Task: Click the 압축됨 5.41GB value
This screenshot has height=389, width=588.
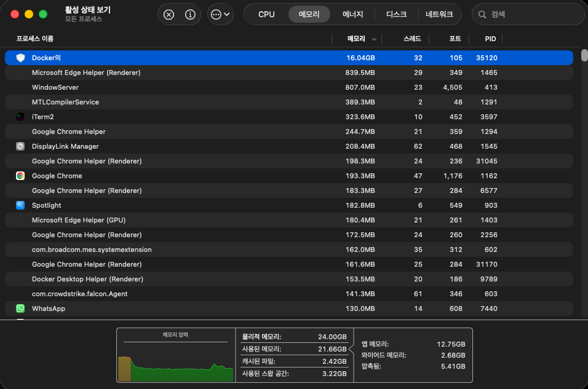Action: coord(453,366)
